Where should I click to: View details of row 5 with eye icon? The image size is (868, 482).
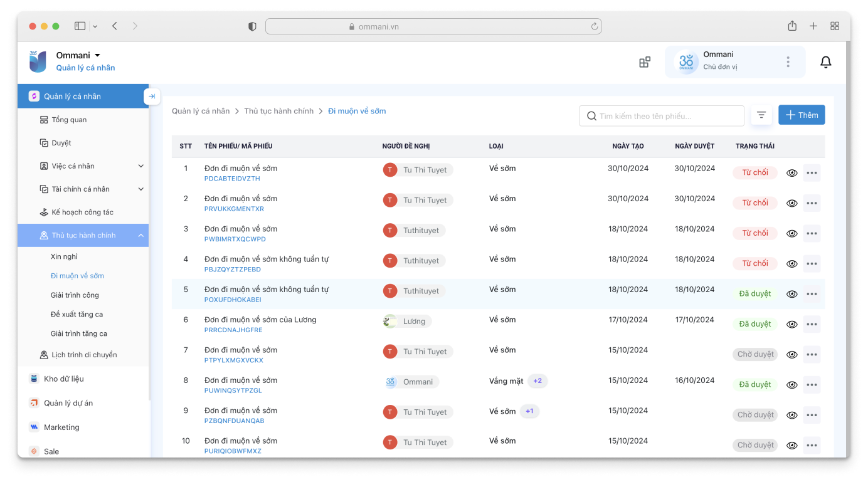click(x=792, y=294)
